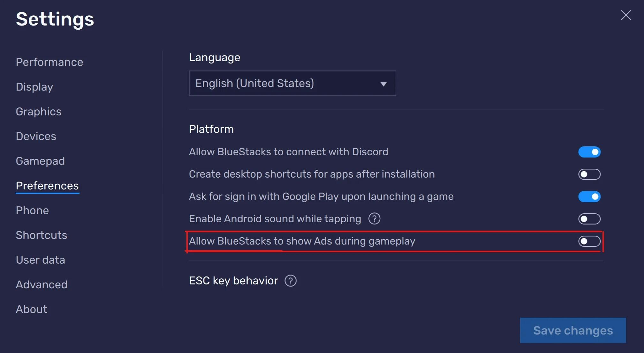Turn off Google Play sign-in prompt toggle

pos(589,197)
